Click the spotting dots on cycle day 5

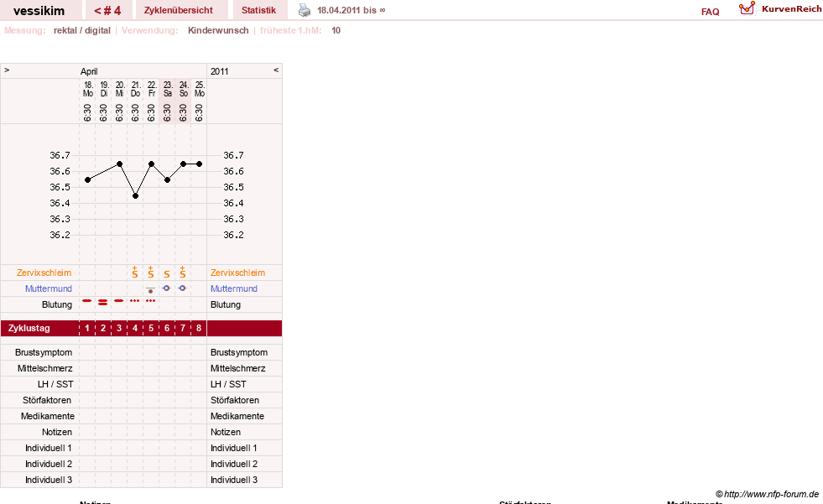point(151,300)
